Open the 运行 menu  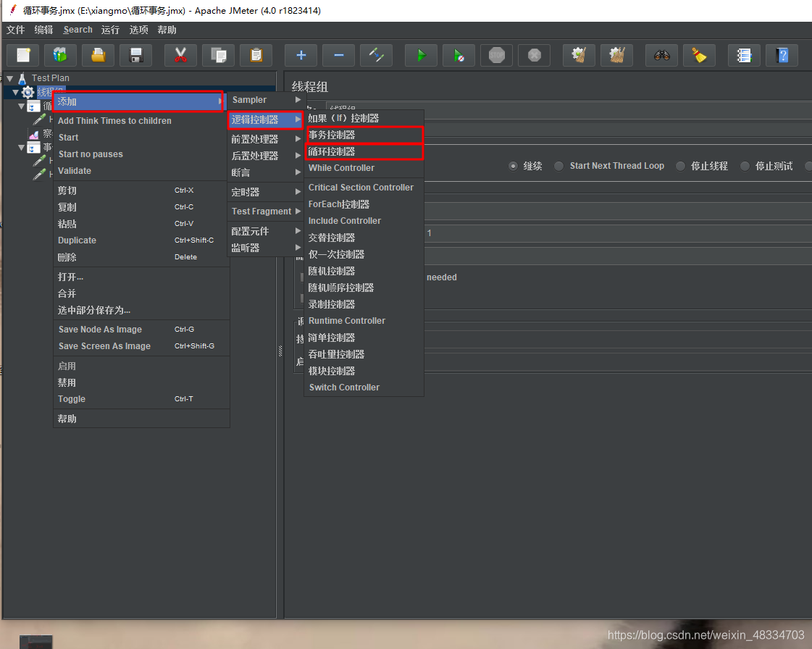click(110, 30)
